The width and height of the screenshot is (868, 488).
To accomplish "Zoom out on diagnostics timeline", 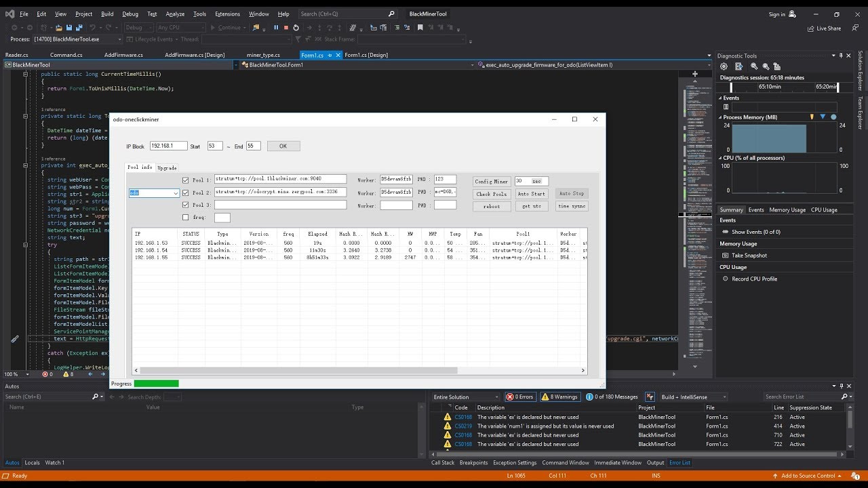I will 766,66.
